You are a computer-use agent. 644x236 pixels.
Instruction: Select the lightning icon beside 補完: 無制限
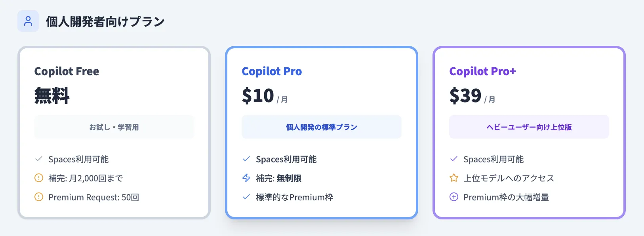point(246,178)
